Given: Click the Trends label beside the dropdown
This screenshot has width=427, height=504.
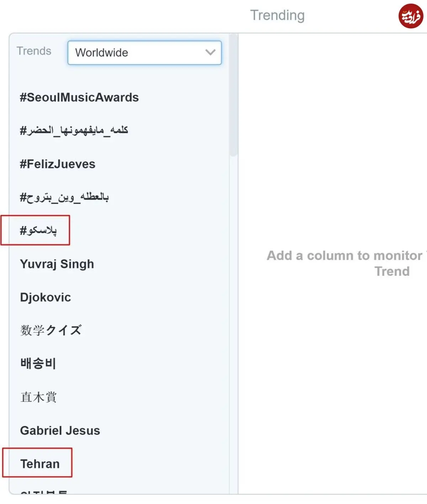Looking at the screenshot, I should (34, 51).
